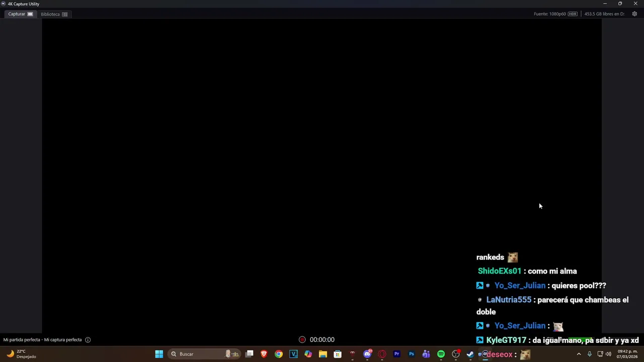Open Opera browser from the taskbar
Viewport: 644px width, 362px height.
[x=382, y=354]
